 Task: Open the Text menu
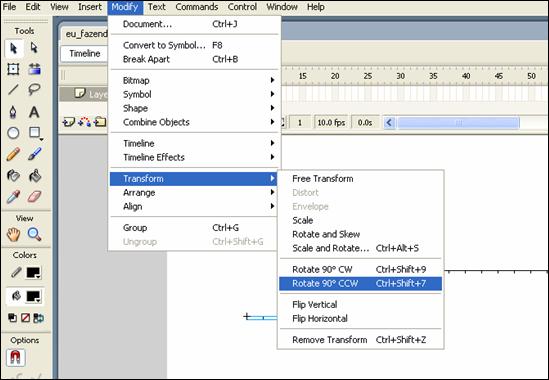pyautogui.click(x=157, y=7)
